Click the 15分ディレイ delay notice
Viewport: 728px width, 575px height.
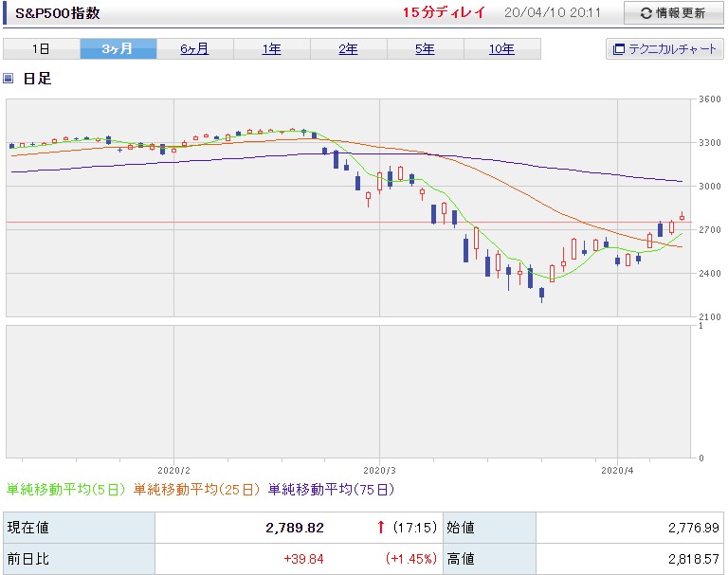coord(444,12)
